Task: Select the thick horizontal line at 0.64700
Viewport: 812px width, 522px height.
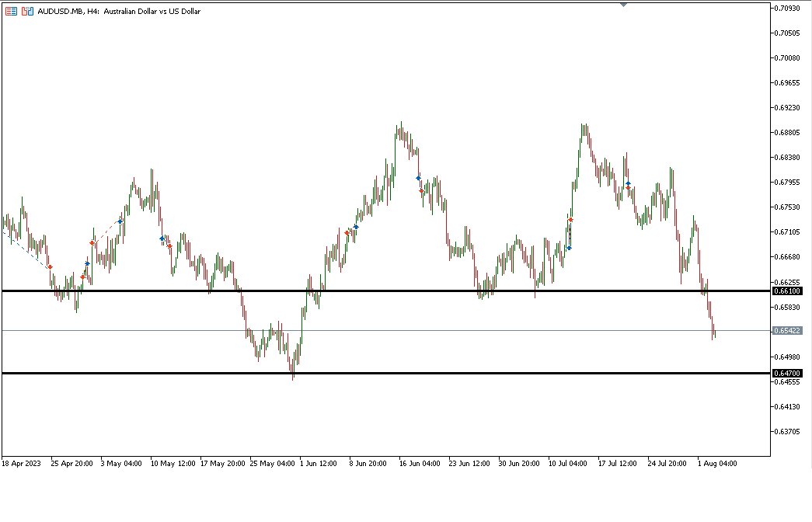Action: click(x=386, y=373)
